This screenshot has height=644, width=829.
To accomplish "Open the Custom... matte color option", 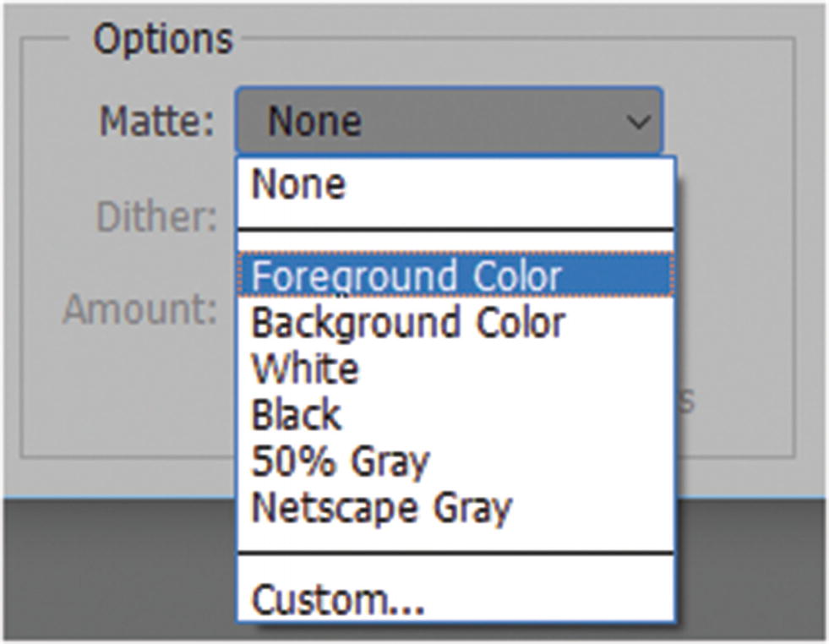I will [338, 600].
